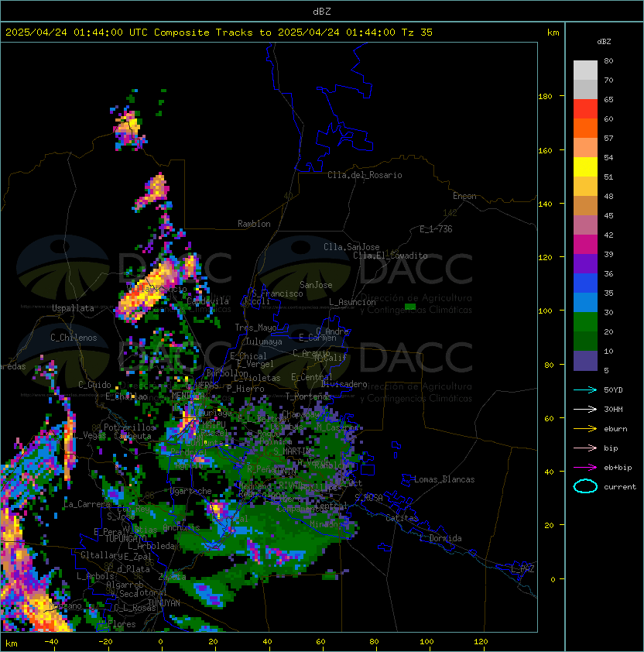Viewport: 644px width, 652px height.
Task: Click the 100 km y-axis tick label
Action: (x=545, y=311)
